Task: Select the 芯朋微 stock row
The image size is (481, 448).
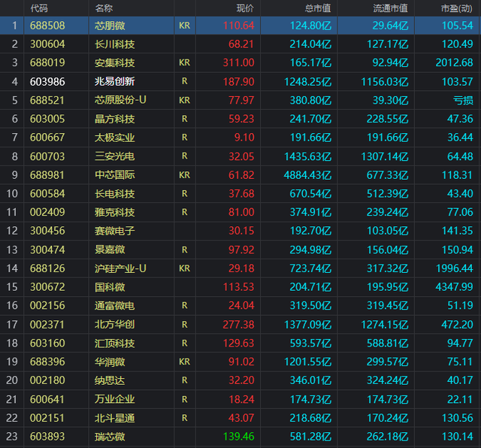Action: (240, 26)
